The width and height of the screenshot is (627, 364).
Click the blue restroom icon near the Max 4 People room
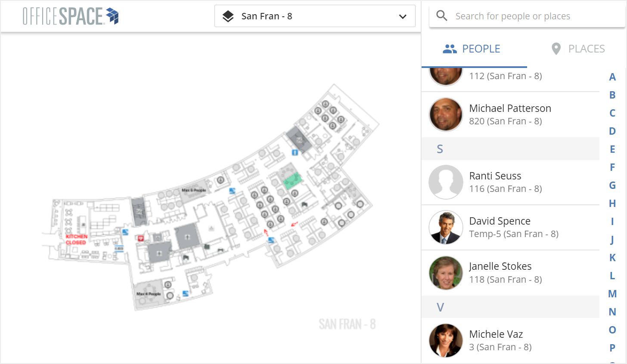pyautogui.click(x=185, y=293)
